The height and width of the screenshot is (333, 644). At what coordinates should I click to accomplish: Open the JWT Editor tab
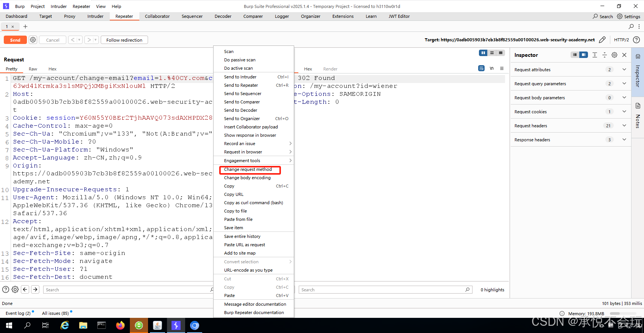[399, 16]
